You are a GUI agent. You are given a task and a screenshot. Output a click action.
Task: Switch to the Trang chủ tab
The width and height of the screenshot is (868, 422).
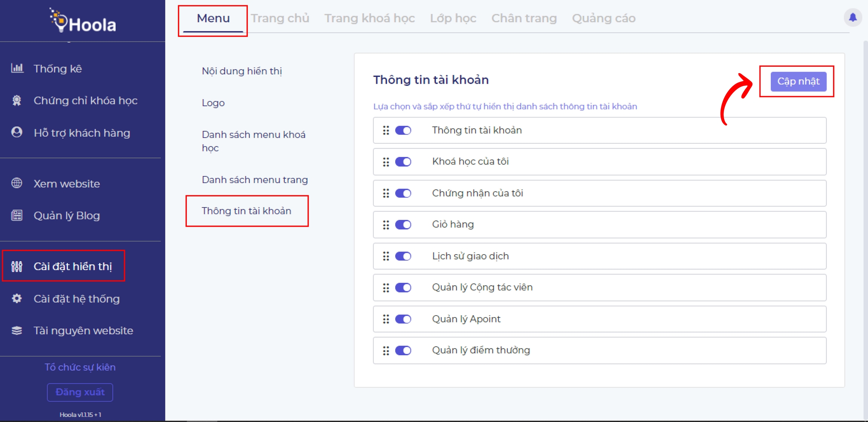(280, 18)
